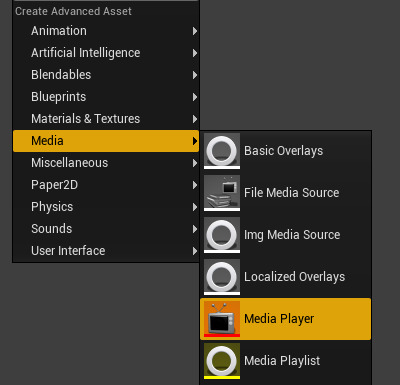Open the Blendables submenu

(106, 75)
